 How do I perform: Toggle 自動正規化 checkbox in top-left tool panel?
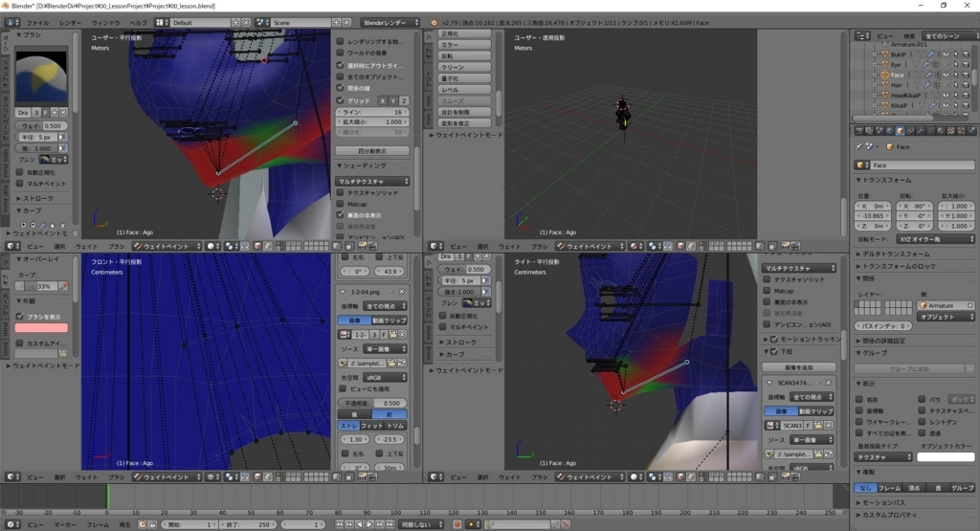click(x=20, y=172)
